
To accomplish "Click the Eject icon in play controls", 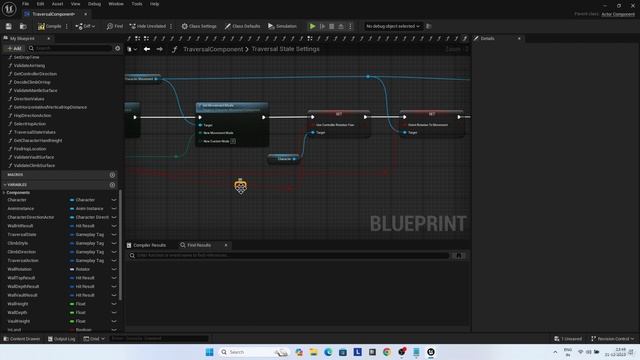I will point(341,26).
